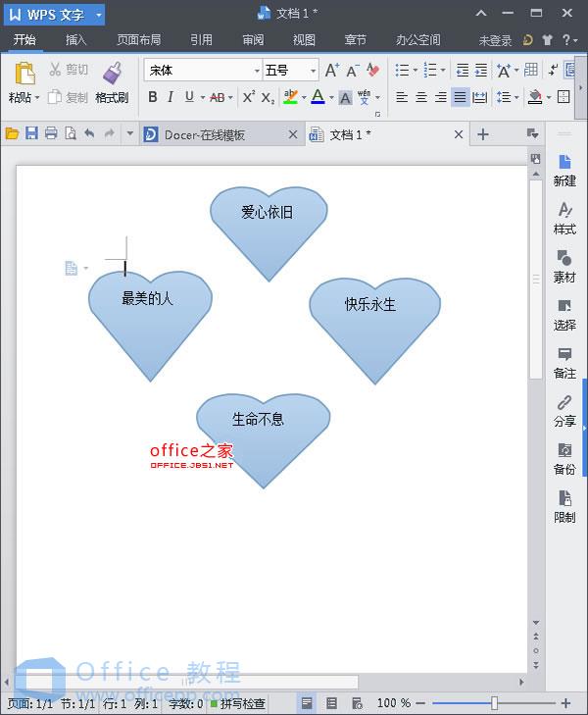Viewport: 588px width, 715px height.
Task: Open 选择 (Selection) side panel
Action: click(564, 315)
